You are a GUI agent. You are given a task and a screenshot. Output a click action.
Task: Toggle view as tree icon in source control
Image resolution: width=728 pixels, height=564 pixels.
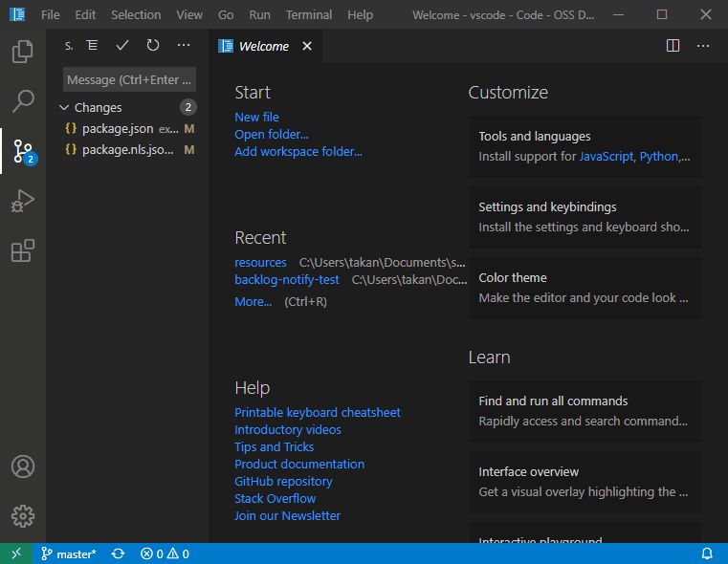click(x=92, y=46)
